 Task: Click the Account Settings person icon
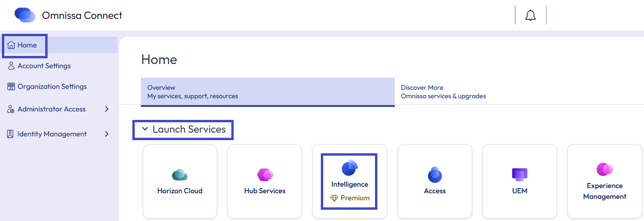(x=11, y=66)
